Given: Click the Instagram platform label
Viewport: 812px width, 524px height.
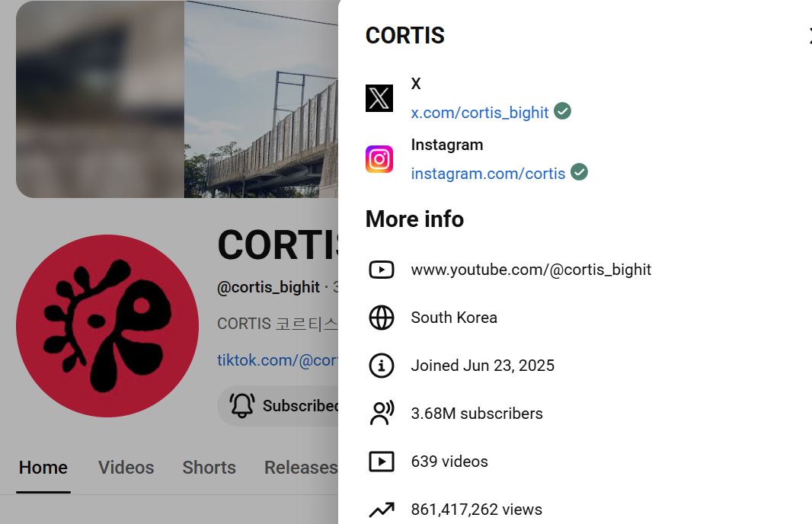Looking at the screenshot, I should (447, 145).
